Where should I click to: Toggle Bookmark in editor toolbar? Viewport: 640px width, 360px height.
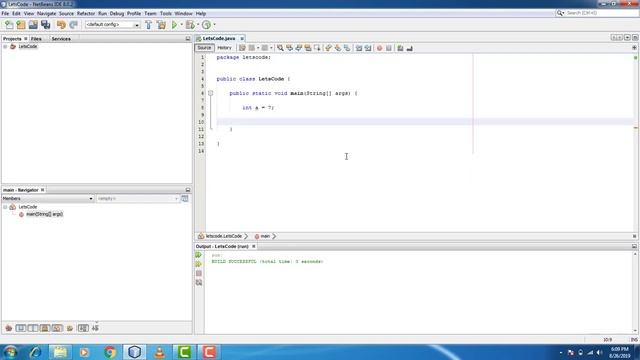pos(347,48)
